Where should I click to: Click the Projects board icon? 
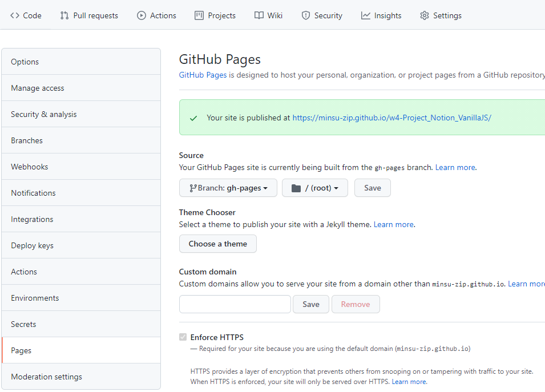tap(199, 15)
